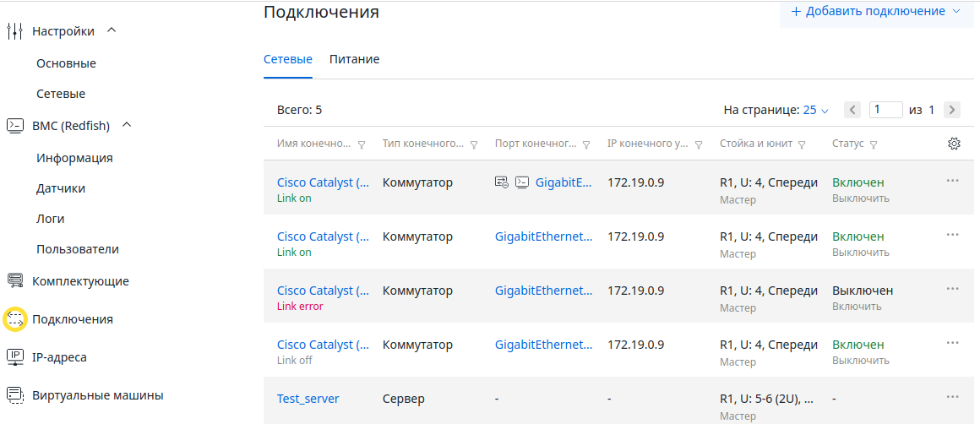Collapse the BMC (Redfish) sidebar section
This screenshot has height=424, width=980.
click(x=128, y=125)
